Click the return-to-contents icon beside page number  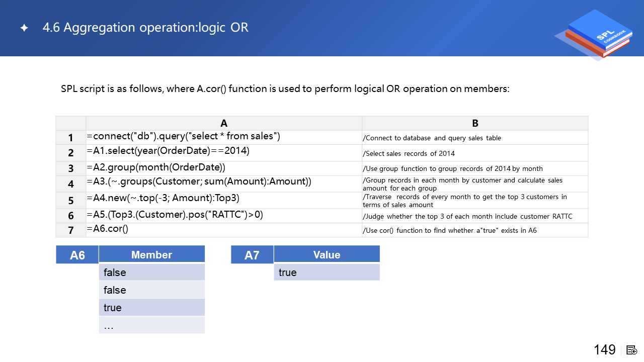632,350
